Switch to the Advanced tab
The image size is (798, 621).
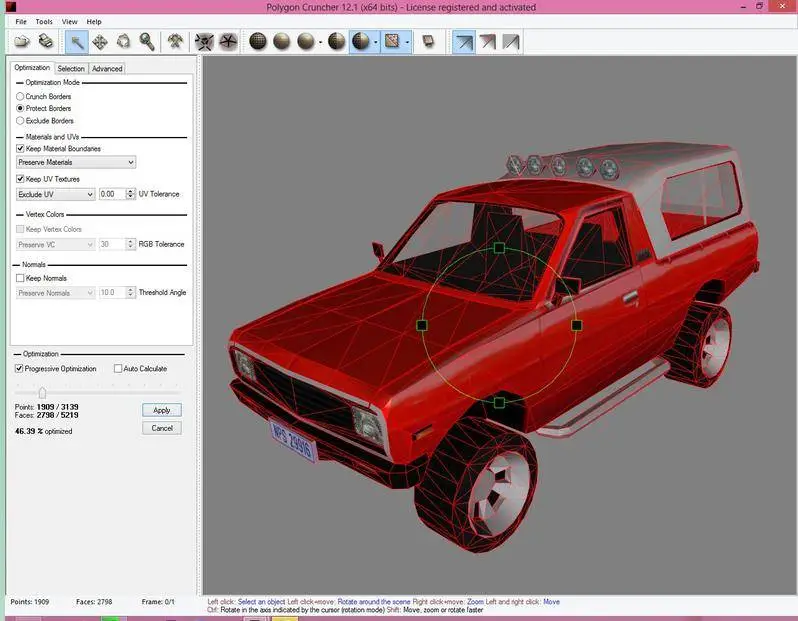(107, 69)
